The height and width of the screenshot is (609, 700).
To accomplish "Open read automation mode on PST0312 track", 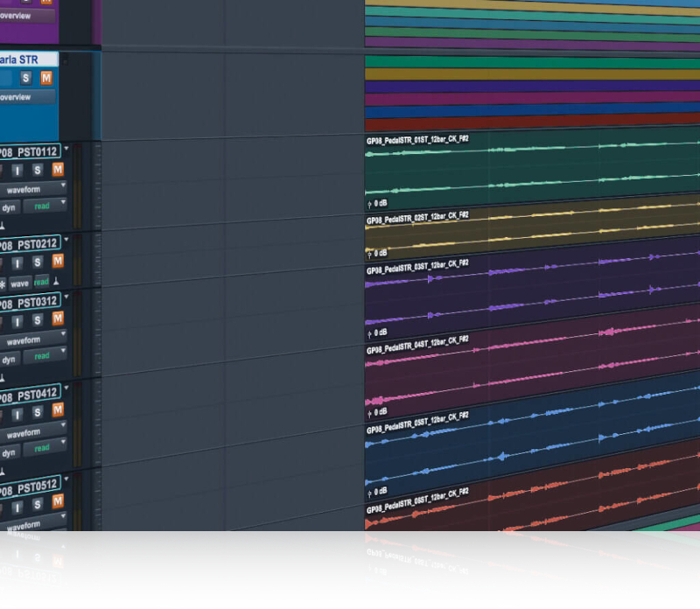I will tap(45, 356).
